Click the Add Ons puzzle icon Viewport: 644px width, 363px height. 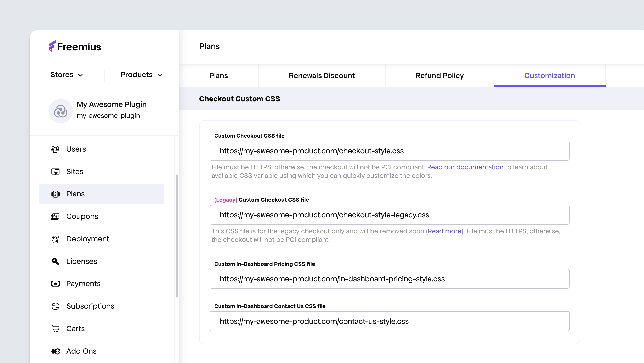[55, 351]
